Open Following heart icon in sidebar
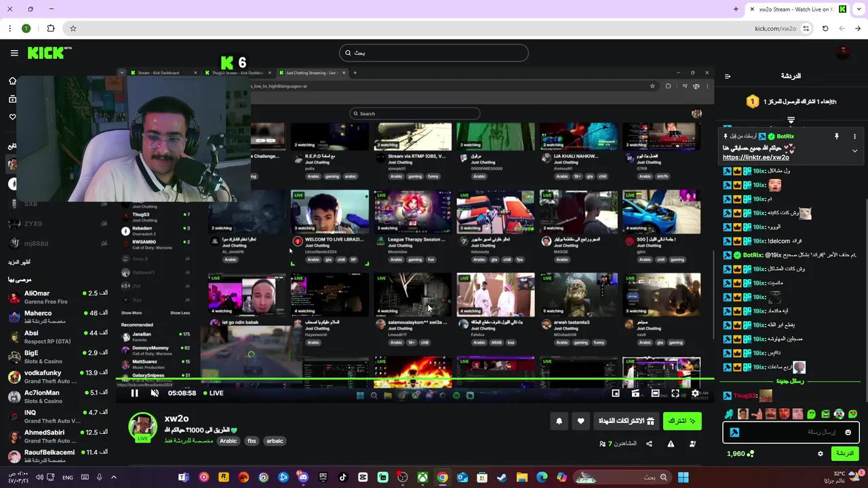Image resolution: width=868 pixels, height=488 pixels. pyautogui.click(x=12, y=117)
